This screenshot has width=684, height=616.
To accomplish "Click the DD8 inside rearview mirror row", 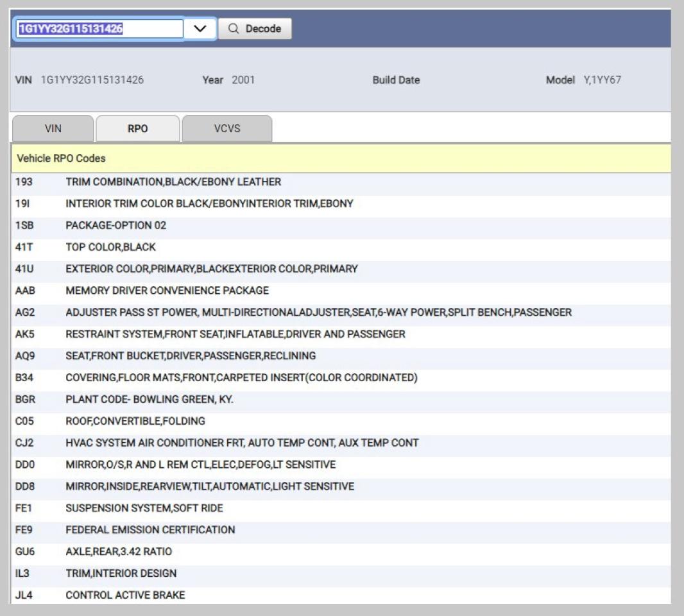I will pyautogui.click(x=210, y=486).
